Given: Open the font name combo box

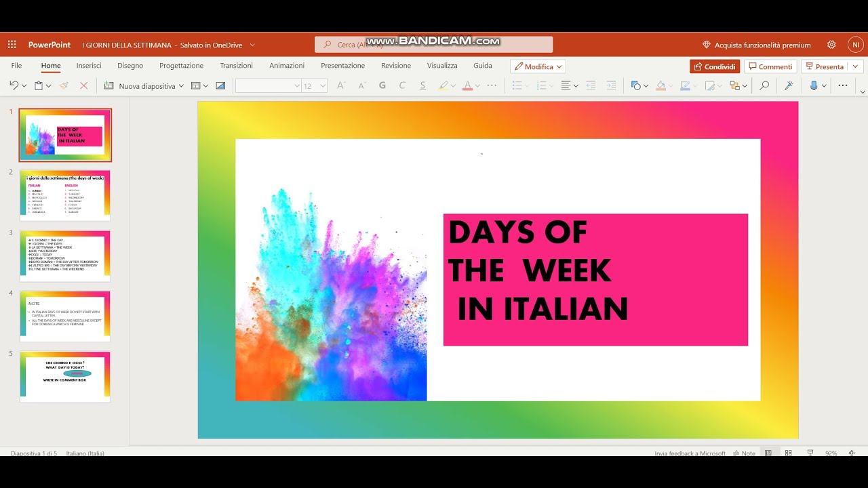Looking at the screenshot, I should pos(268,85).
